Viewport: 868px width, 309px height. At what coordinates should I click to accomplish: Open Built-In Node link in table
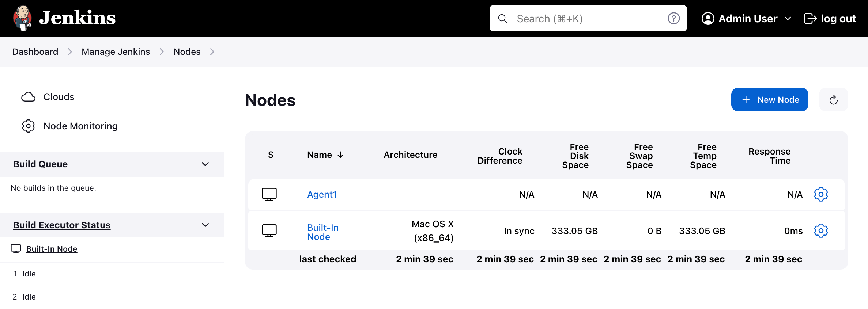coord(323,232)
